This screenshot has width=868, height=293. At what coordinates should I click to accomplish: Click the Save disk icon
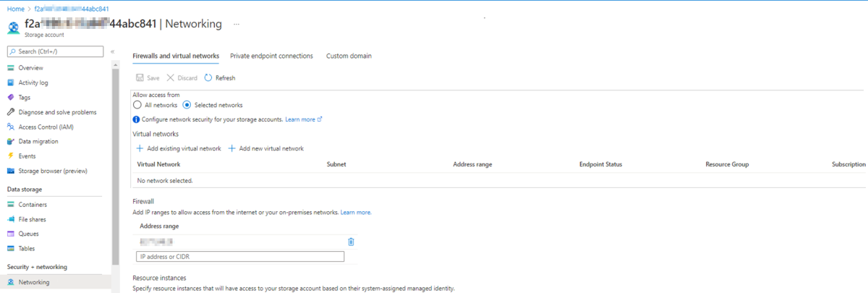(140, 77)
